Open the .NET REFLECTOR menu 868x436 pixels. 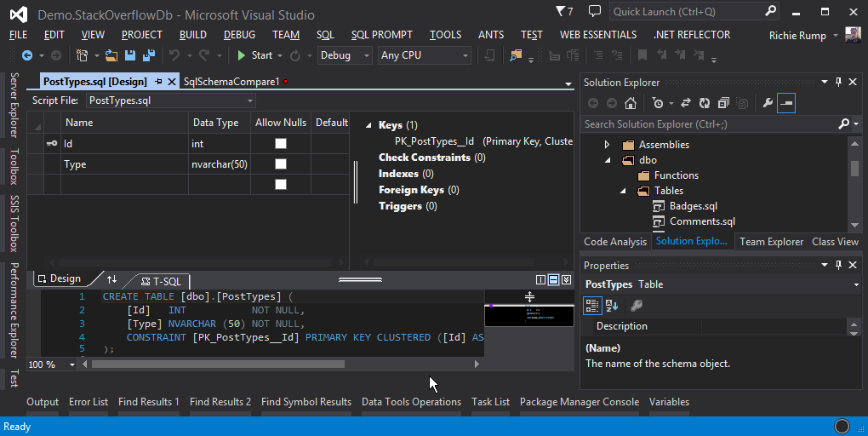692,34
